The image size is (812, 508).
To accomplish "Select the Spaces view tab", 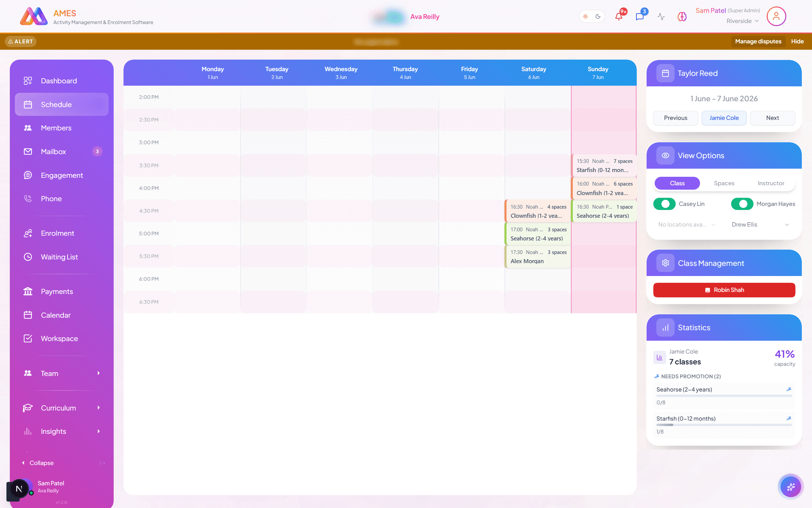I will coord(724,183).
